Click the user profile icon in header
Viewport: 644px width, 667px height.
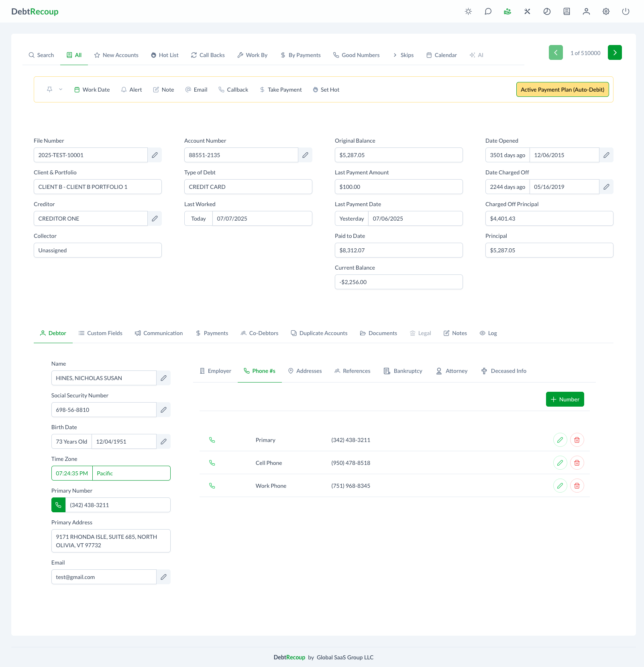586,12
